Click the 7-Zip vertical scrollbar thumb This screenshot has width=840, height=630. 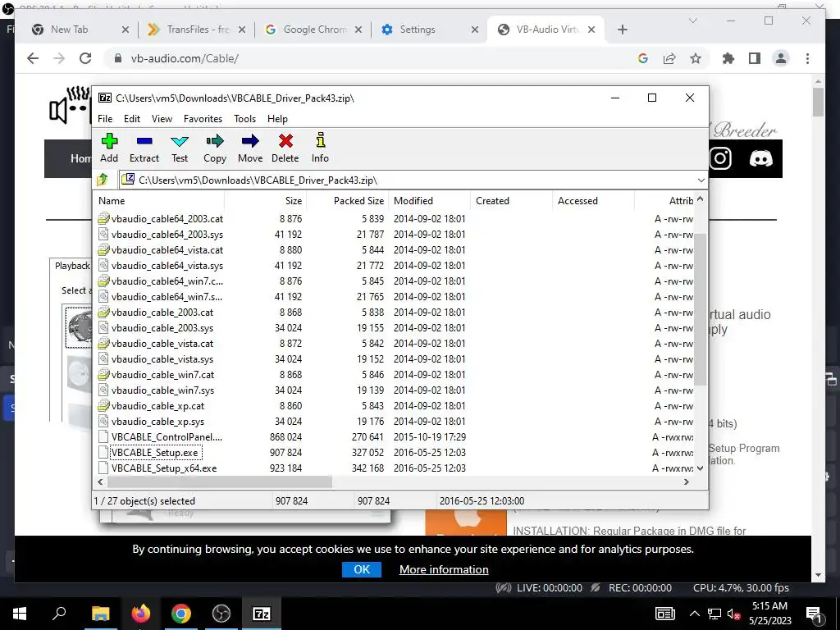tap(701, 309)
